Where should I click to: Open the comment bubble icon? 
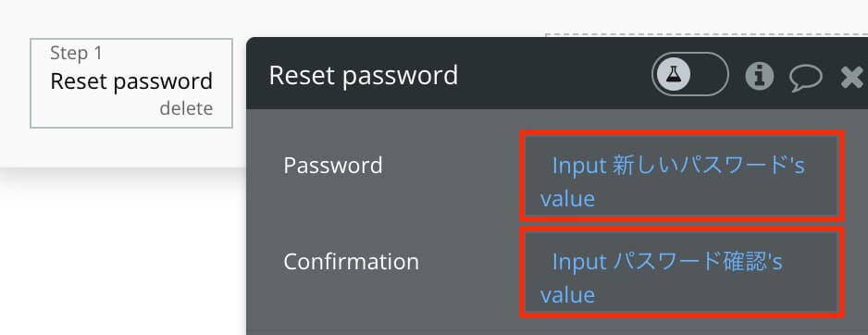point(805,78)
